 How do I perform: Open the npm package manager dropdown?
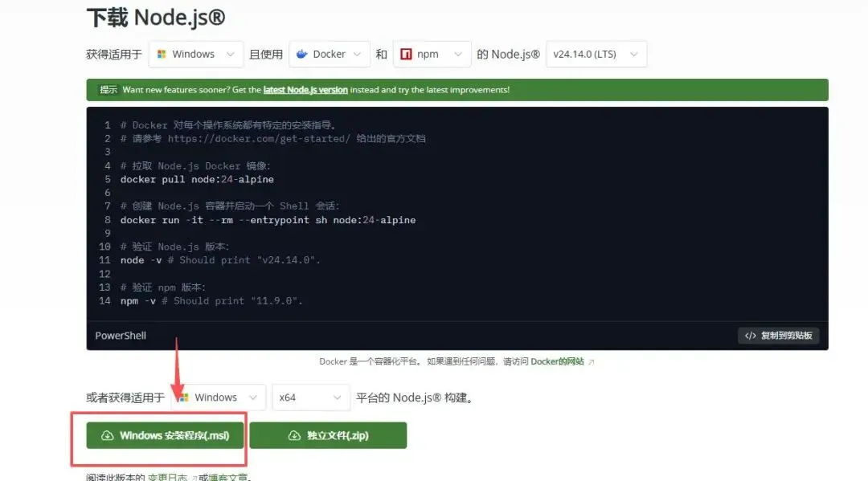[432, 54]
